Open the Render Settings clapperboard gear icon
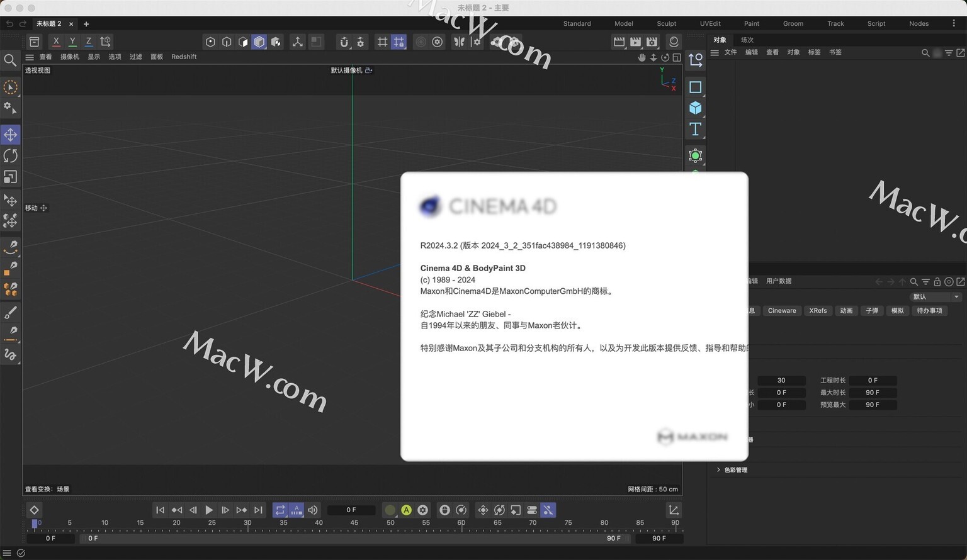This screenshot has width=967, height=560. (652, 42)
